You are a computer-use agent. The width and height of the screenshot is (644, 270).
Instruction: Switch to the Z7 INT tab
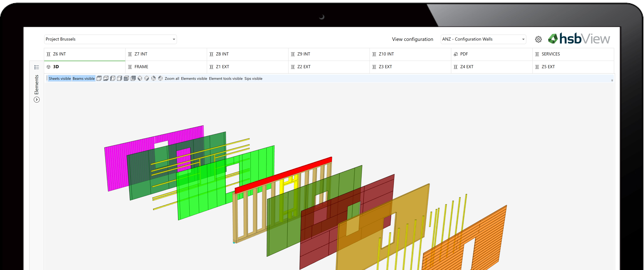166,54
